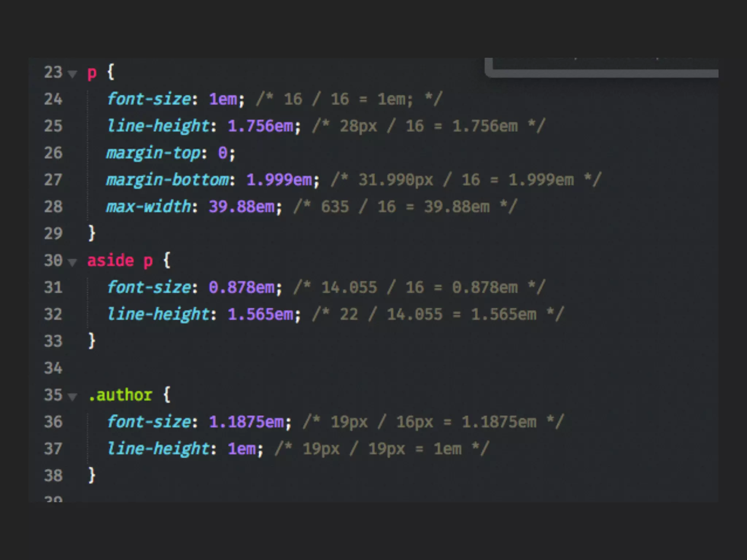
Task: Click the closing brace on line 33
Action: pyautogui.click(x=92, y=341)
